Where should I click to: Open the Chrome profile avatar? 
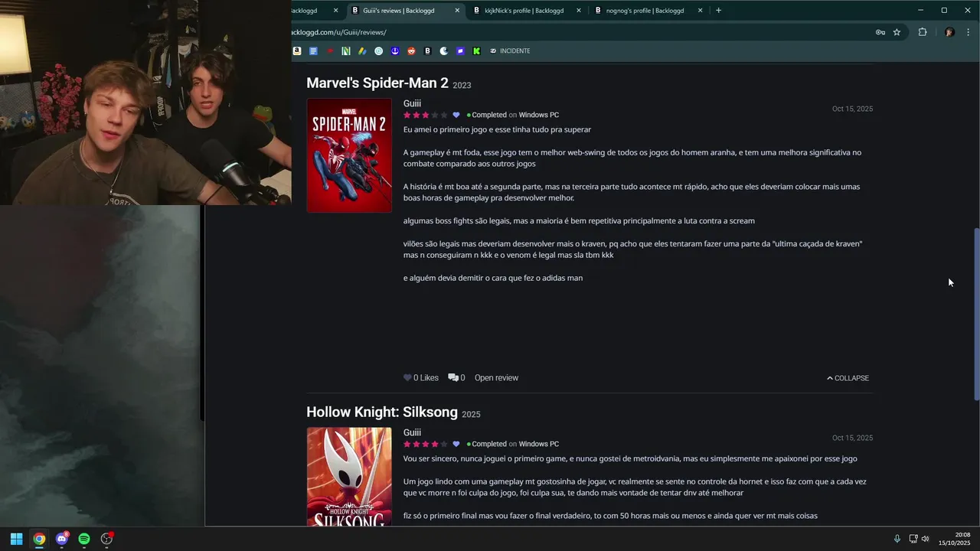949,32
